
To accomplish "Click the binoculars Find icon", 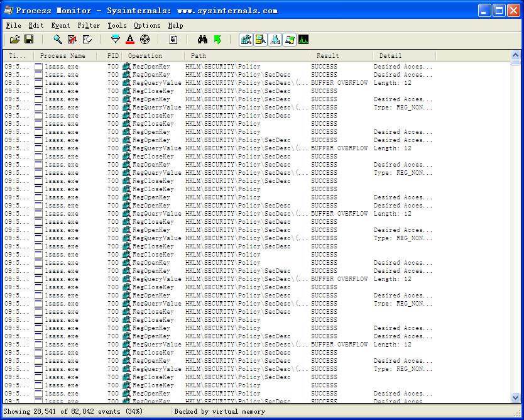I will [x=202, y=40].
